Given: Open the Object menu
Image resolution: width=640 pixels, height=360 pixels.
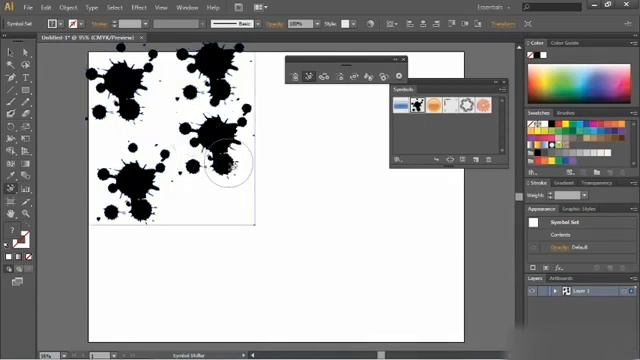Looking at the screenshot, I should (68, 7).
